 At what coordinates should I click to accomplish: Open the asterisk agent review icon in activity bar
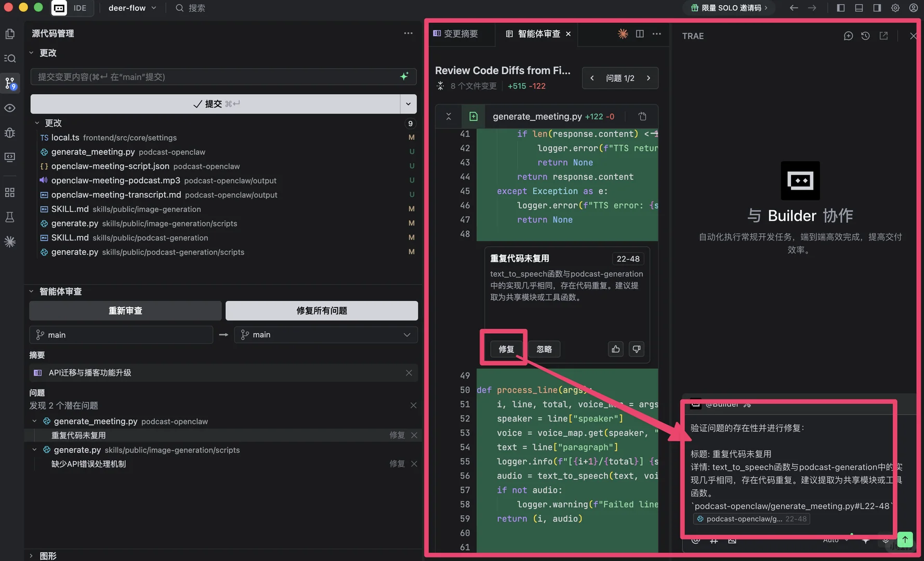coord(10,242)
